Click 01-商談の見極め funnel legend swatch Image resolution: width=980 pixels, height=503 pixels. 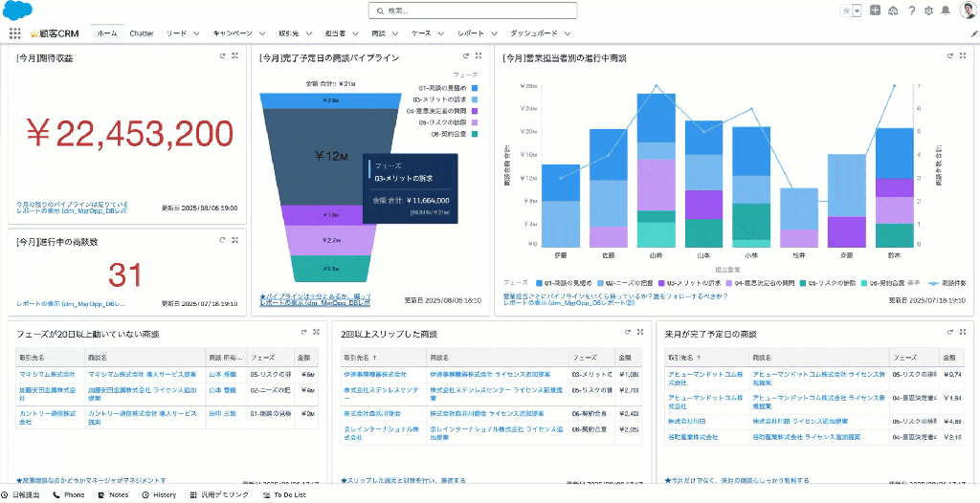tap(475, 89)
